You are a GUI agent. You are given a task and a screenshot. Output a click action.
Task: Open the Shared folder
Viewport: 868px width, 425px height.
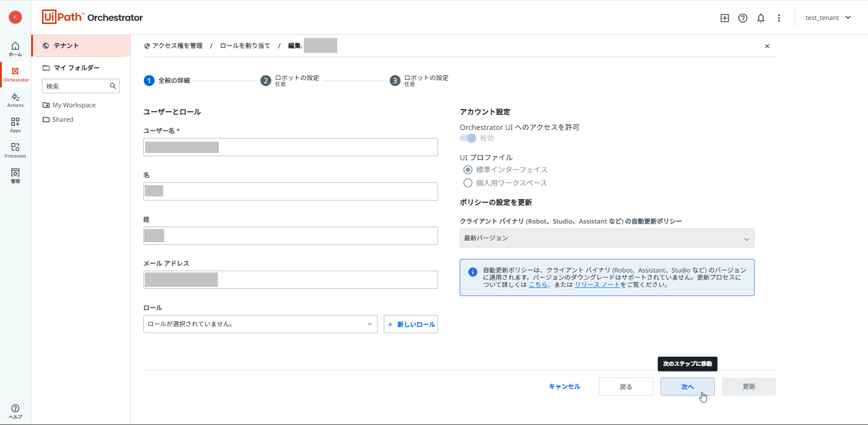[58, 119]
